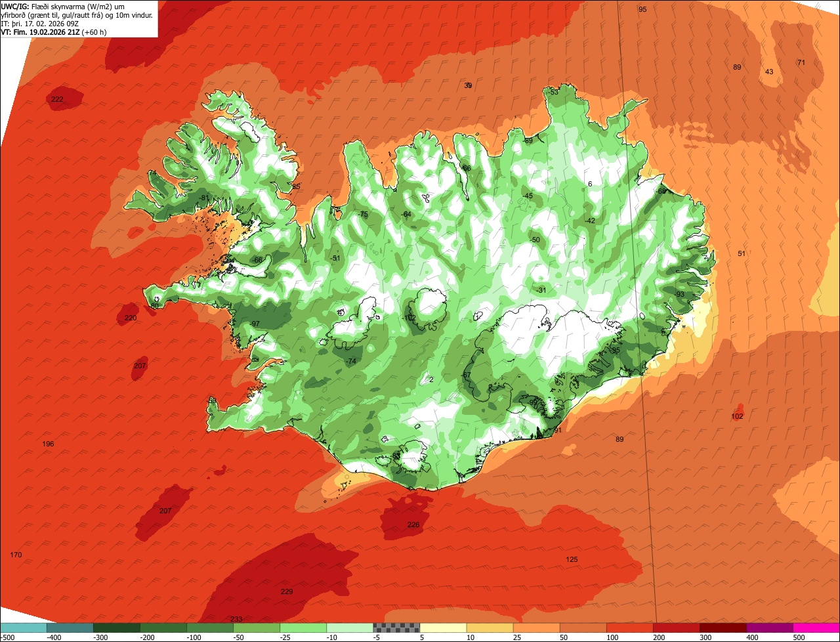The height and width of the screenshot is (642, 840).
Task: Click the orange 50 to 100 legend swatch
Action: pyautogui.click(x=583, y=628)
